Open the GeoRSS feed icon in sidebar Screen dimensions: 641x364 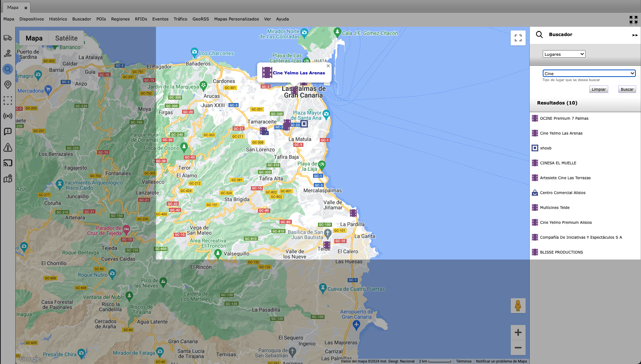(x=8, y=163)
